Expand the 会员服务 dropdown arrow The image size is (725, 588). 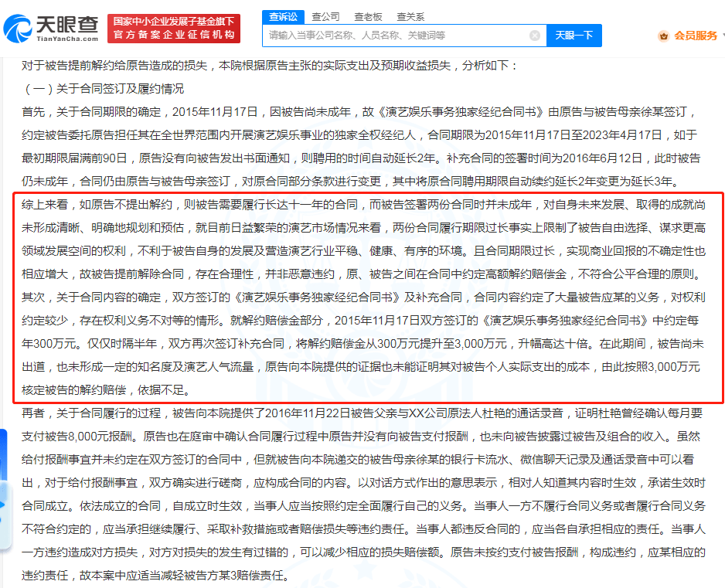point(722,35)
